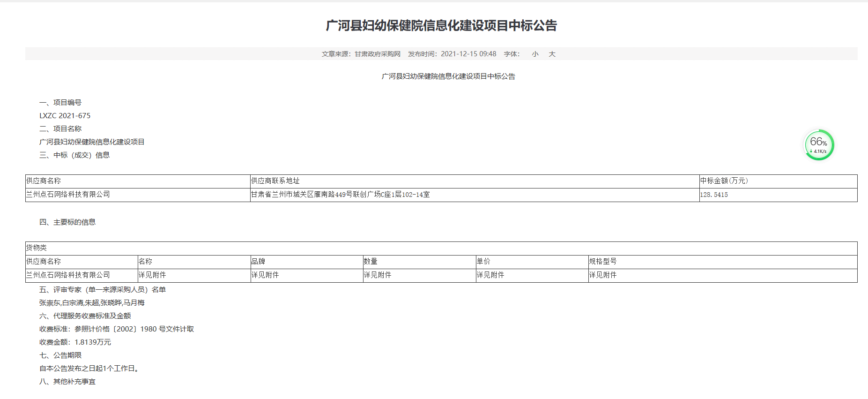Click the 甘肃政府采购网 article source
868x399 pixels.
(x=377, y=54)
